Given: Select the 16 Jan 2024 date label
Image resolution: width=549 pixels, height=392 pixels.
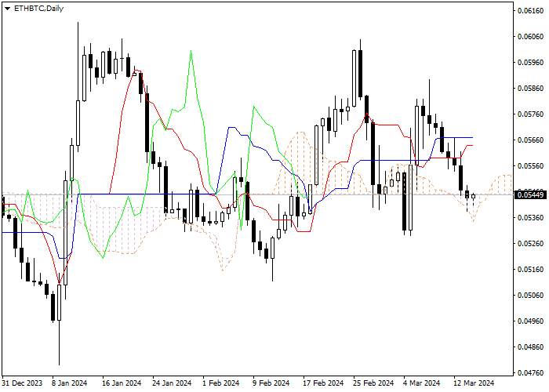Looking at the screenshot, I should coord(122,383).
